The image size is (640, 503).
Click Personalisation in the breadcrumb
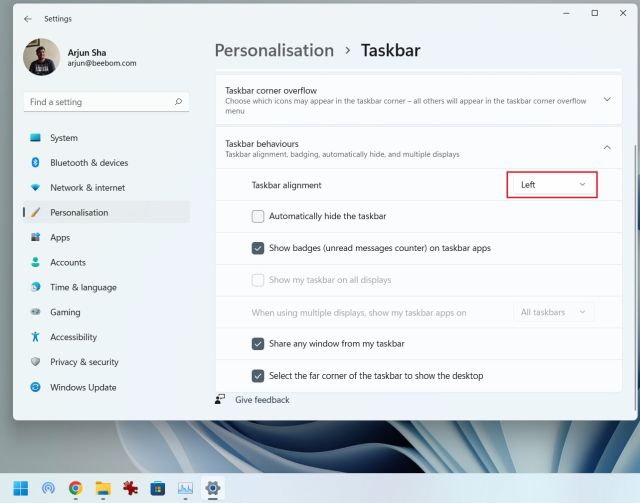(274, 50)
